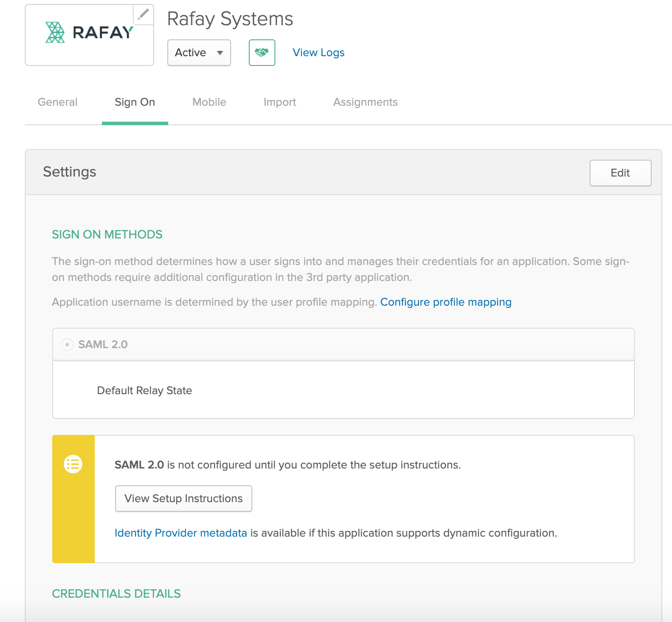672x622 pixels.
Task: Switch to the General tab
Action: (x=58, y=102)
